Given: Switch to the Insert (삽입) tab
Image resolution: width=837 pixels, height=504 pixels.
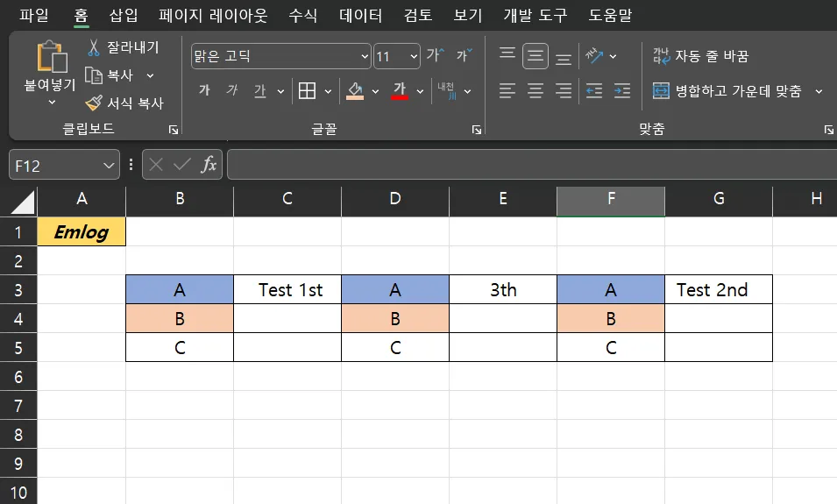Looking at the screenshot, I should coord(124,15).
